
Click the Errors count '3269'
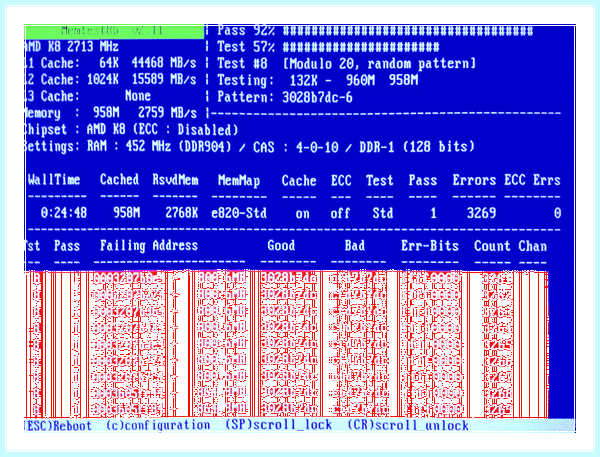point(482,213)
